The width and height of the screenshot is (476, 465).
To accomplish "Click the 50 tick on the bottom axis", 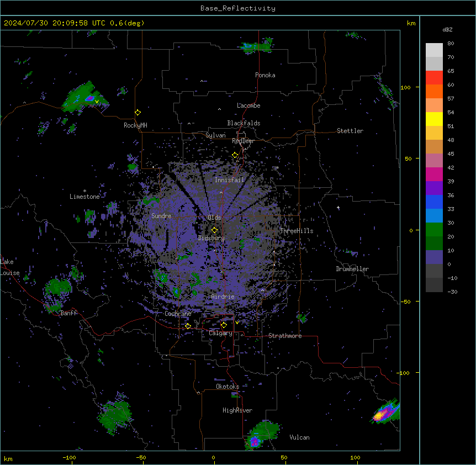I will click(x=284, y=457).
